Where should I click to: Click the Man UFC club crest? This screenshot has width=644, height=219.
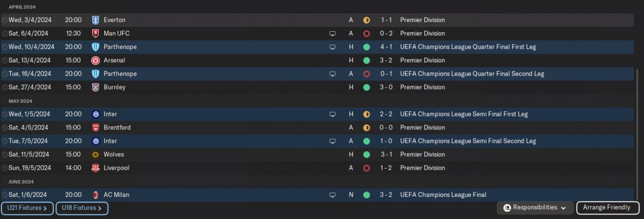coord(95,34)
